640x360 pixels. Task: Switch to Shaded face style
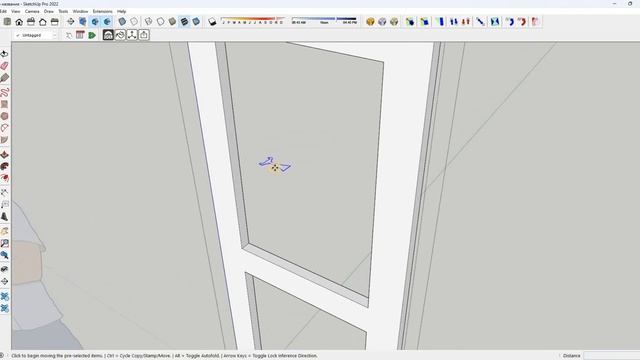coord(172,22)
